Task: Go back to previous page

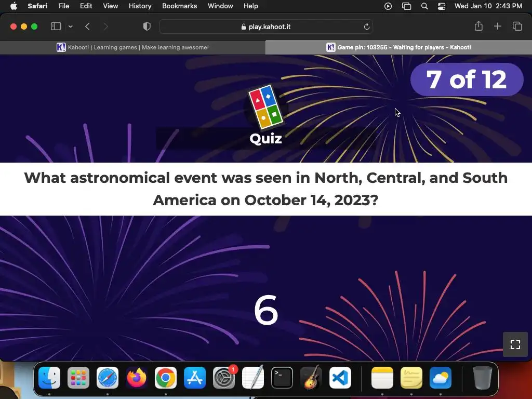Action: pos(87,26)
